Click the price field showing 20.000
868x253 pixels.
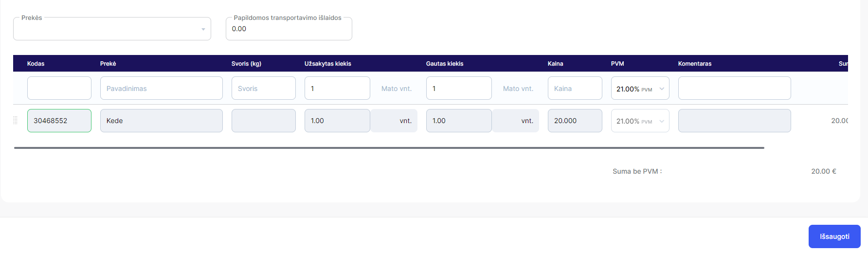pyautogui.click(x=575, y=121)
